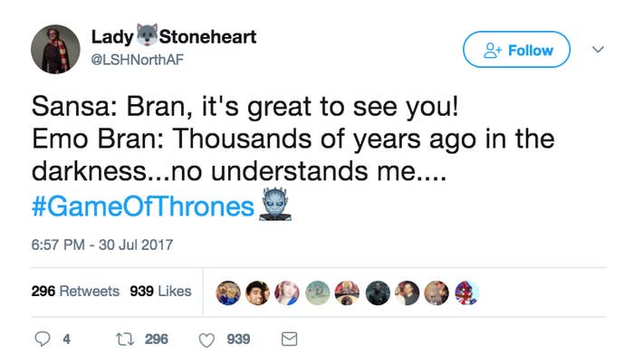Viewport: 634px width, 364px height.
Task: Open the tweet options chevron menu
Action: pyautogui.click(x=598, y=49)
